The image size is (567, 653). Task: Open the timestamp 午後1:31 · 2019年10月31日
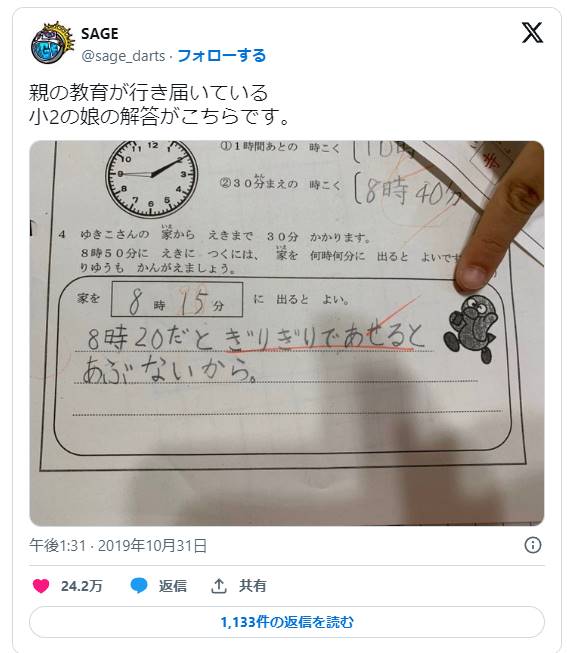click(x=118, y=545)
